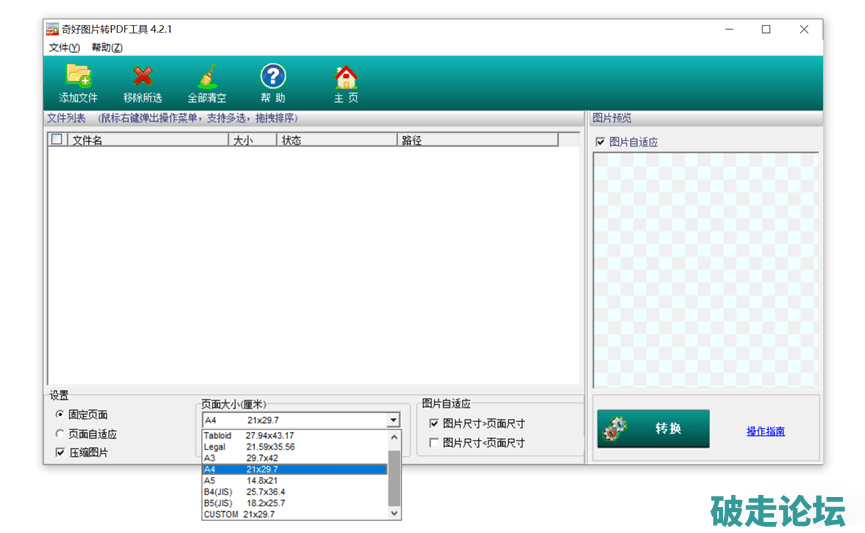Click the page size list scrollbar down arrow
Screen dimensions: 865x533
pyautogui.click(x=394, y=513)
